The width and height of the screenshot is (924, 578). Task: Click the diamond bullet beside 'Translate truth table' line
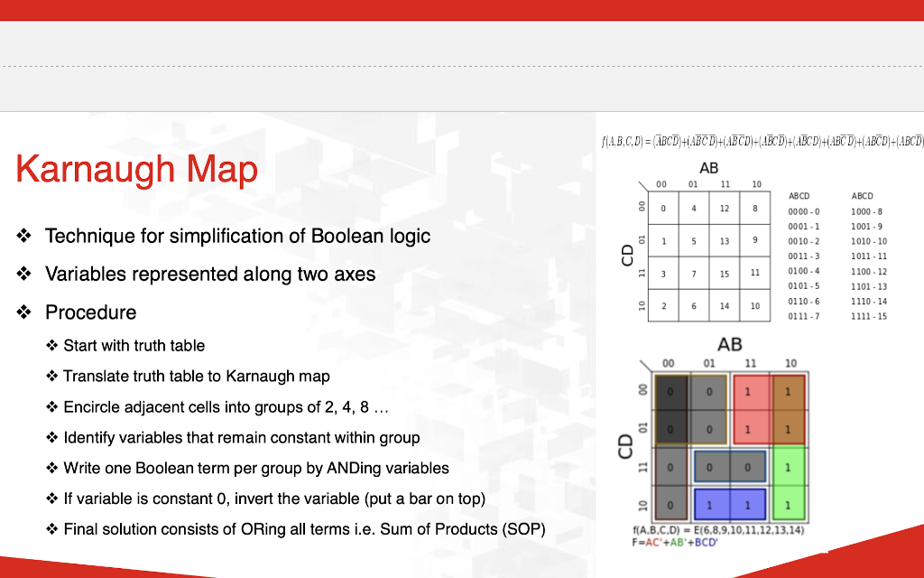click(x=51, y=377)
